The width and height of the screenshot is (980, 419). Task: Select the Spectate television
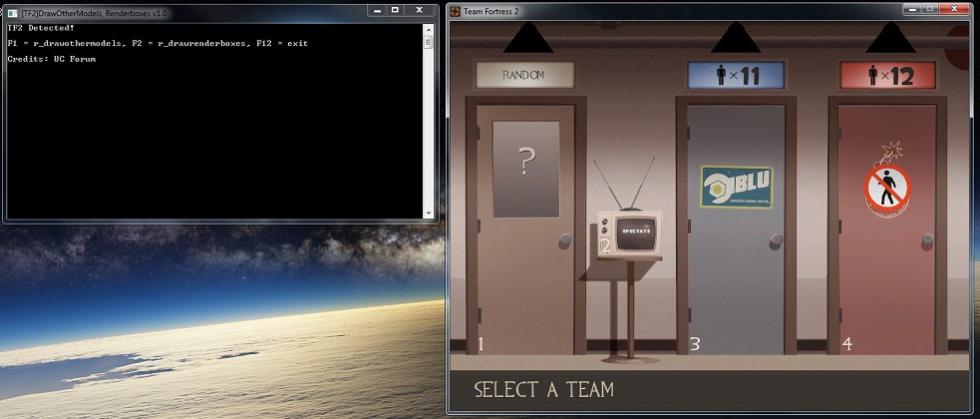click(629, 233)
